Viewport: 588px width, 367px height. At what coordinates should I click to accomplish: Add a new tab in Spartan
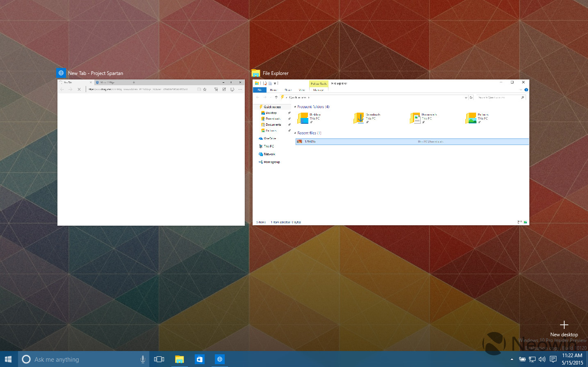[x=134, y=82]
